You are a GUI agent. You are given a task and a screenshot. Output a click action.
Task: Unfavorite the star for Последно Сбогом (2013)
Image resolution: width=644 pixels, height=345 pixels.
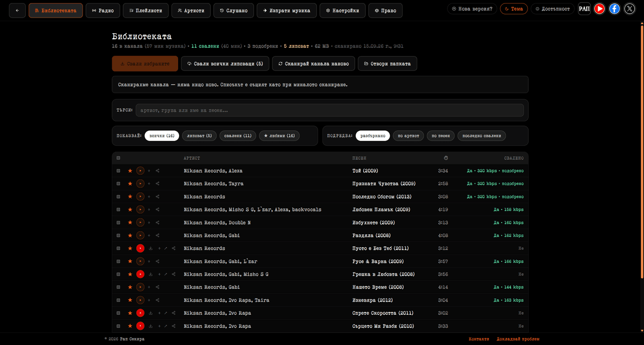130,196
